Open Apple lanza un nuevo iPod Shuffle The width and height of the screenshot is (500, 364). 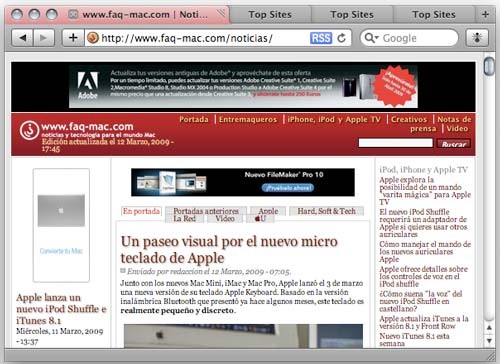pos(61,309)
